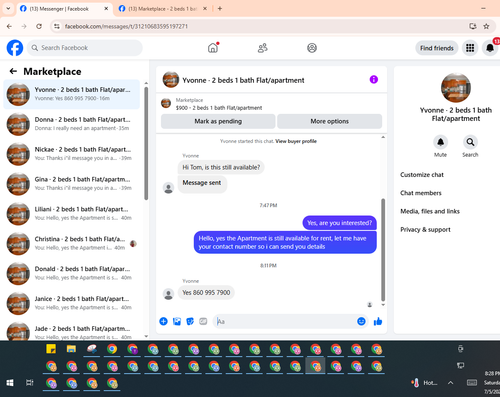This screenshot has width=500, height=397.
Task: Open Liliani conversation in the list
Action: click(72, 214)
